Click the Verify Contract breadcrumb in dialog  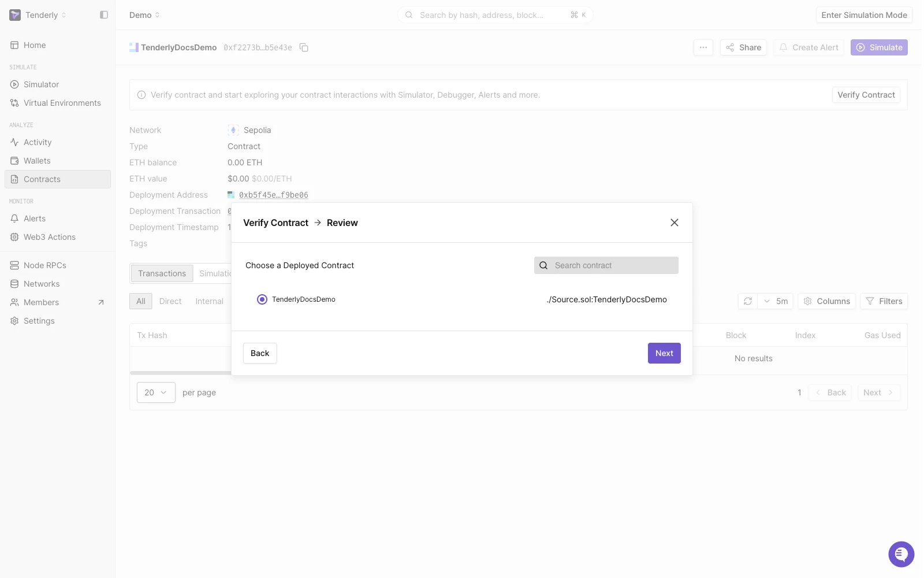[x=275, y=223]
